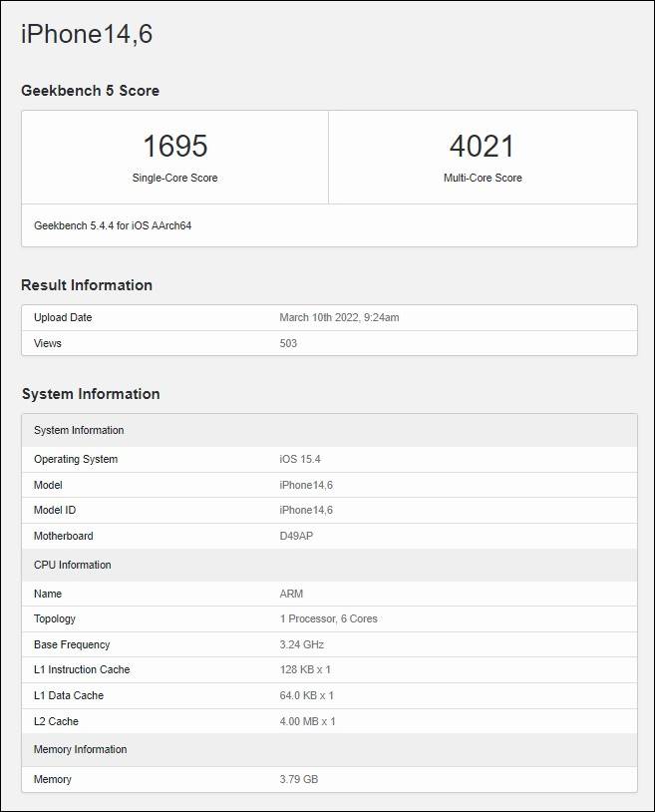This screenshot has height=812, width=655.
Task: Click the CPU Information header row
Action: coord(329,565)
